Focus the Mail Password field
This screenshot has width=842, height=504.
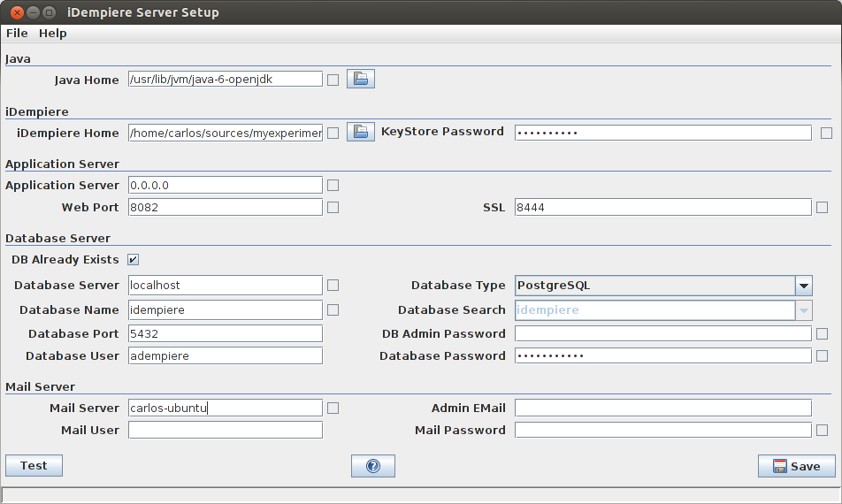tap(663, 430)
